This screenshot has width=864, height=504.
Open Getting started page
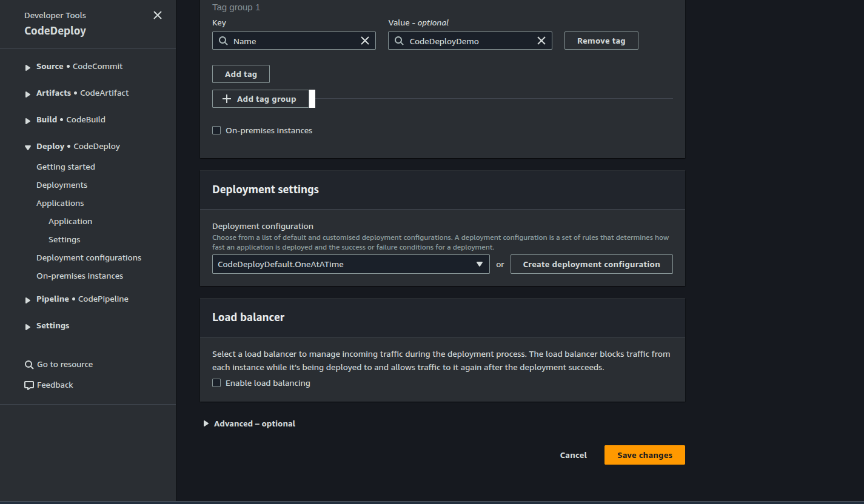[x=65, y=167]
